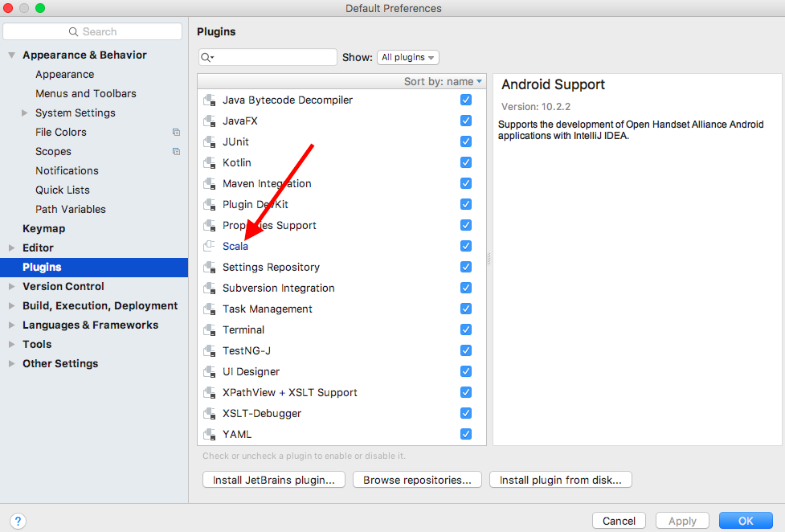Expand the Editor section arrow
Screen dimensions: 785x532
pyautogui.click(x=11, y=248)
